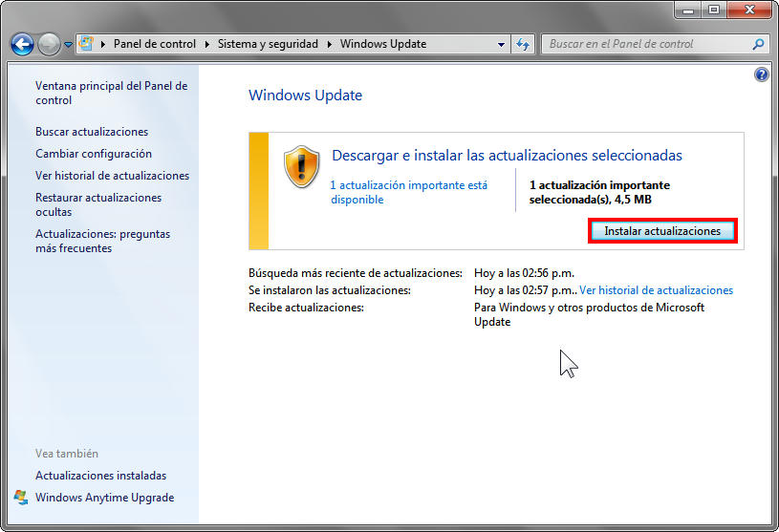779x532 pixels.
Task: Open Ver historial de actualizaciones in sidebar
Action: pyautogui.click(x=112, y=175)
